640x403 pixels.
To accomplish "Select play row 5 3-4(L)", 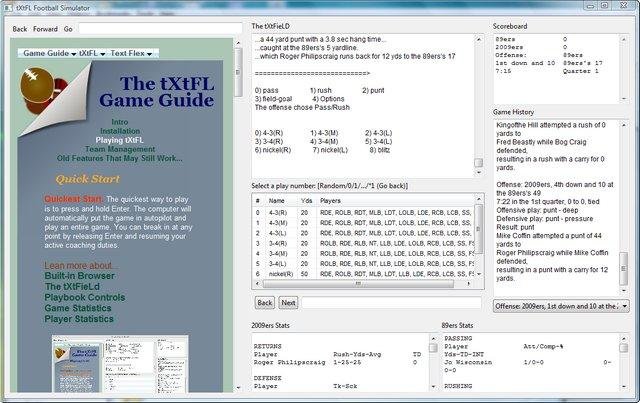I will (x=364, y=264).
